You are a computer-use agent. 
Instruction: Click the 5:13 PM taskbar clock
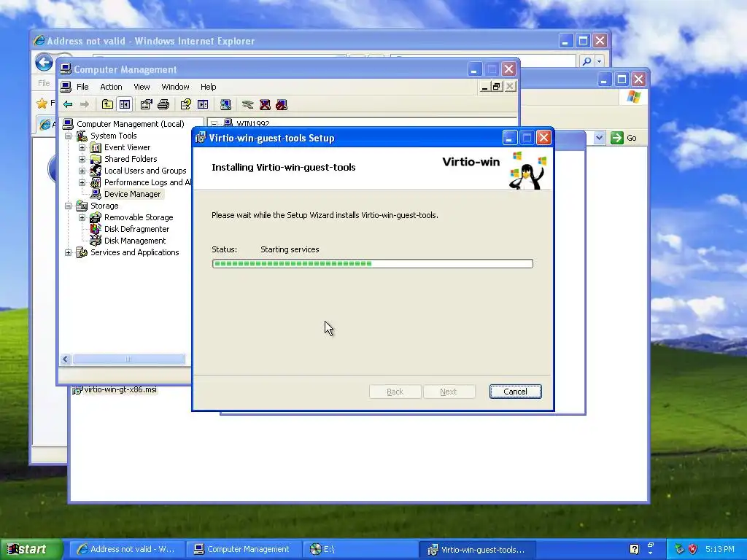click(x=719, y=549)
